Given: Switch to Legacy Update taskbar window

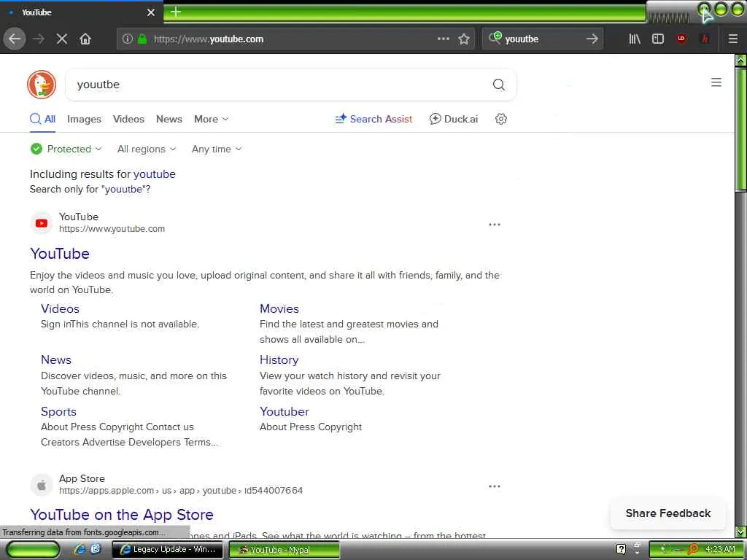Looking at the screenshot, I should 167,550.
